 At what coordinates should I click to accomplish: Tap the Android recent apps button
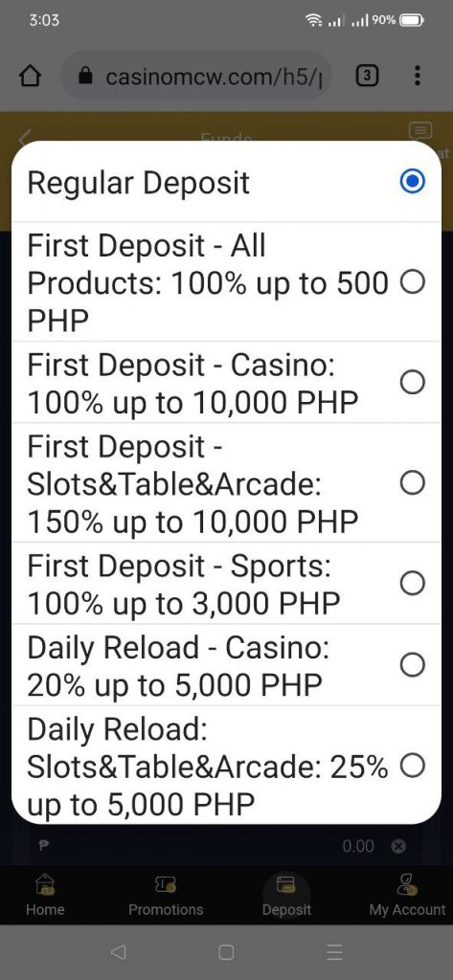pyautogui.click(x=335, y=952)
